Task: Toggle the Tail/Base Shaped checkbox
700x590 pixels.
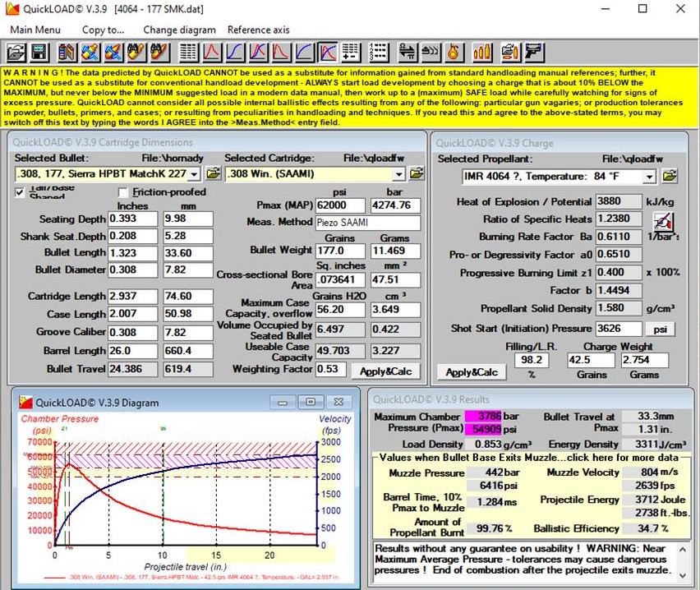Action: (19, 192)
